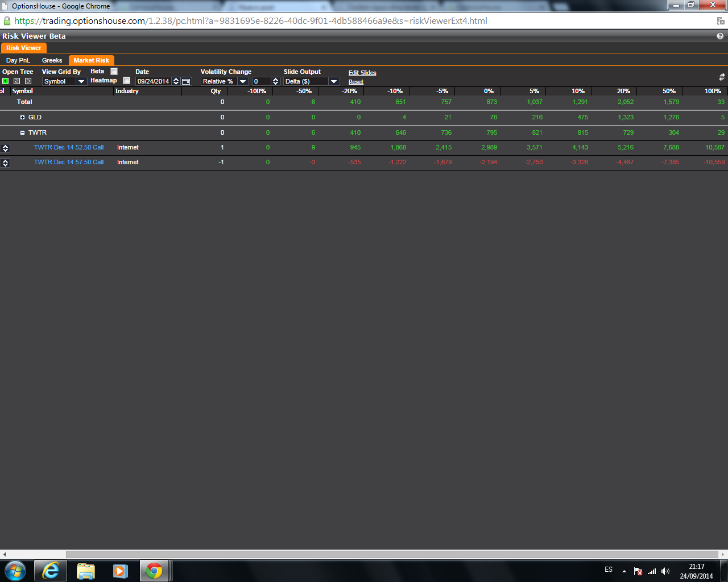
Task: Show hidden system tray icons
Action: point(624,571)
